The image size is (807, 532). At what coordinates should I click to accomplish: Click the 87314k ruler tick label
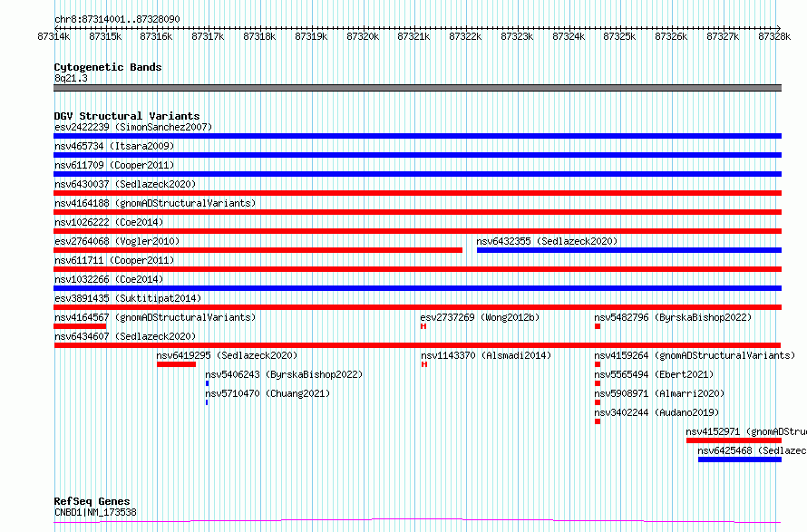coord(53,36)
